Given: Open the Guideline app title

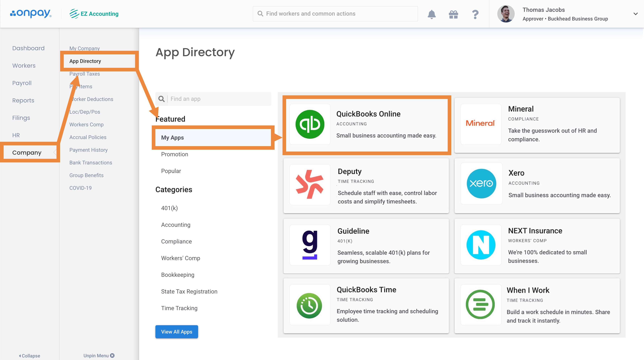Looking at the screenshot, I should click(x=353, y=231).
